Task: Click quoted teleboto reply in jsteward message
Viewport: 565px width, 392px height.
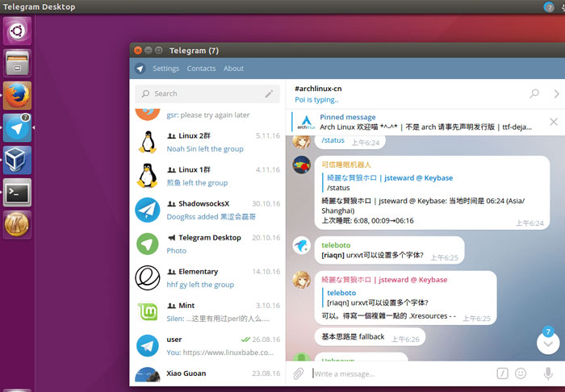Action: tap(377, 298)
